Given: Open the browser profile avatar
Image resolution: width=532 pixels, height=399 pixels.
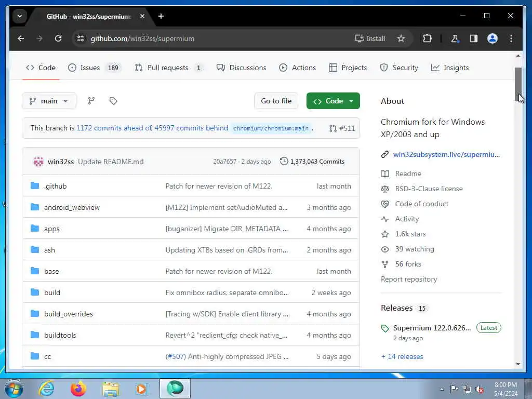Looking at the screenshot, I should tap(493, 38).
